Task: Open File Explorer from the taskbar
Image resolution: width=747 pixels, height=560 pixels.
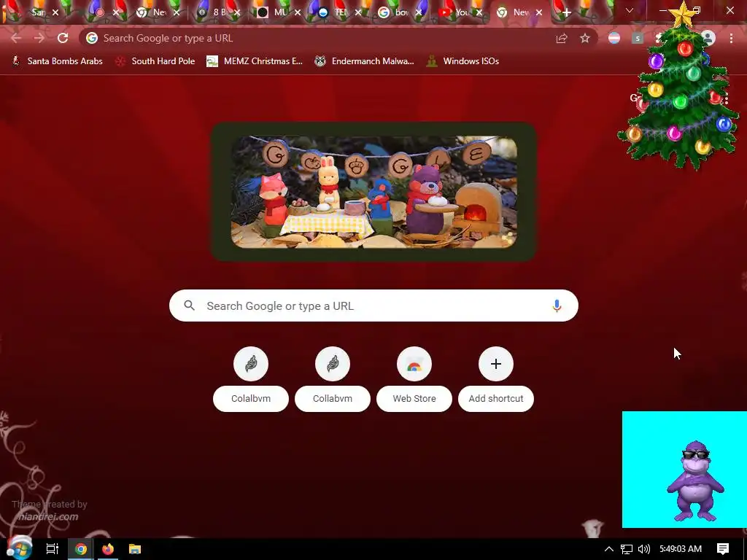Action: point(135,549)
